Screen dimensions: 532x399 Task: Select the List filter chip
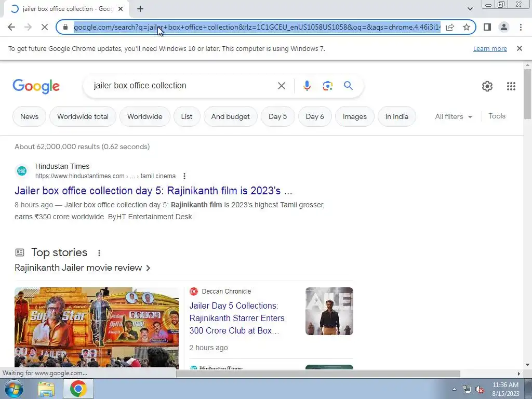[x=187, y=116]
